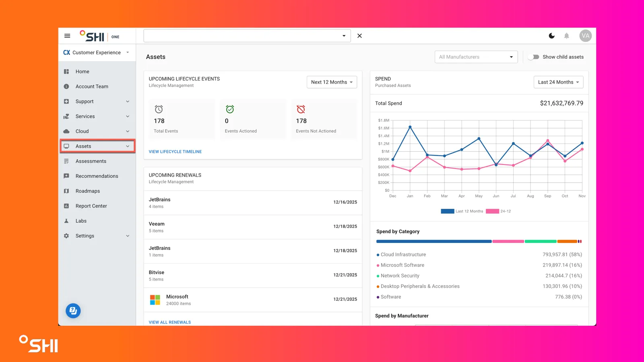Click the January peak point on spend chart

(x=410, y=127)
